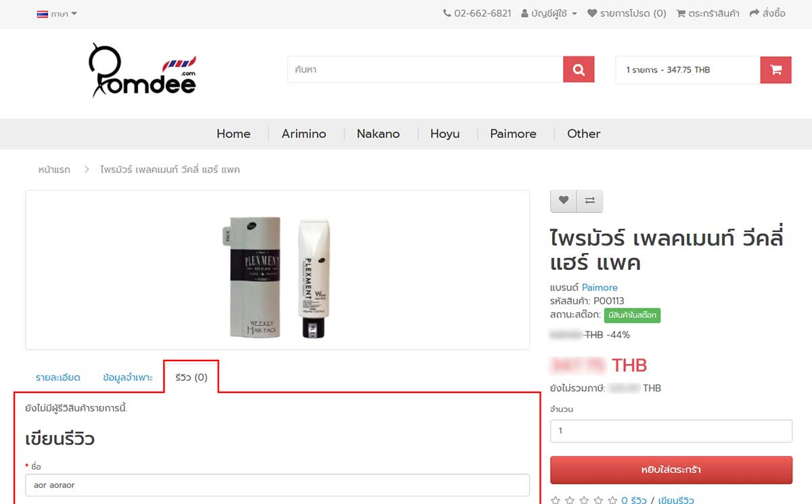Open the Paimore brand link
Image resolution: width=812 pixels, height=504 pixels.
pyautogui.click(x=600, y=288)
